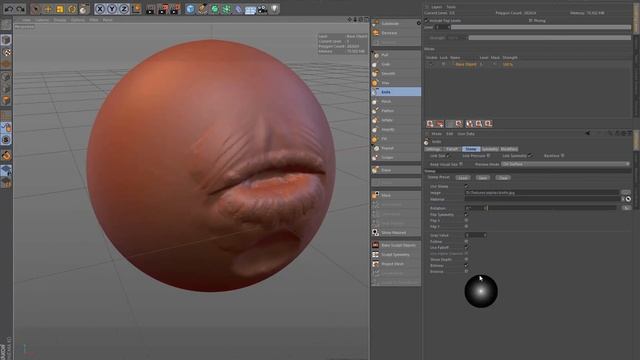
Task: Switch to the Symmetry brush tab
Action: tap(490, 149)
